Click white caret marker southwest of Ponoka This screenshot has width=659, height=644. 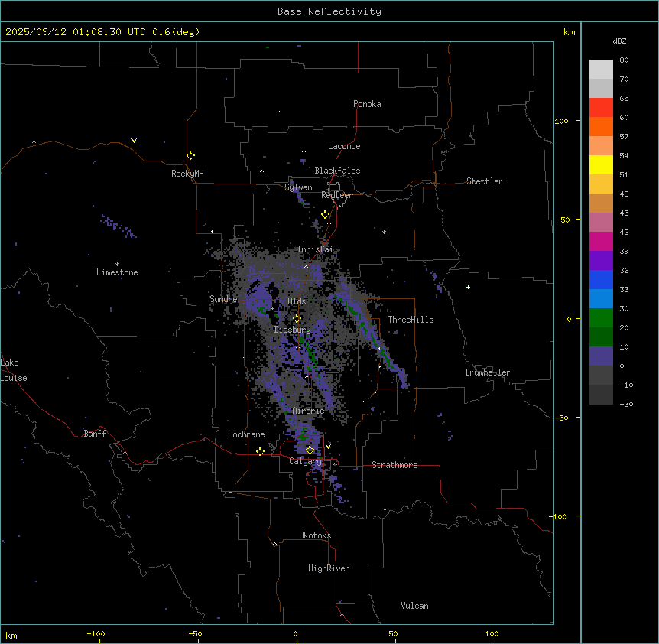(279, 112)
